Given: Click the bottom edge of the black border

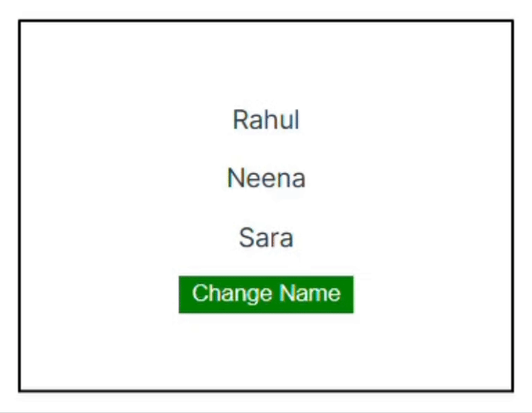Looking at the screenshot, I should tap(266, 391).
